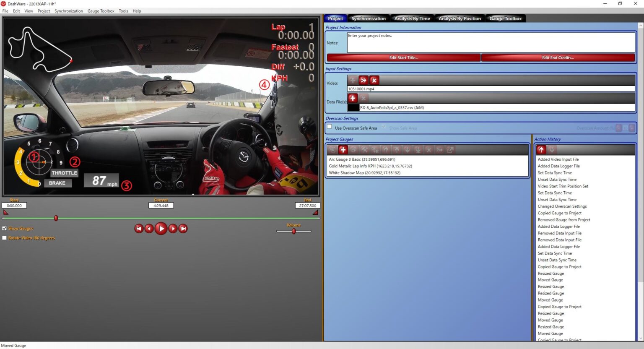Viewport: 644px width, 349px height.
Task: Click the Change Video double-arrow icon
Action: [363, 80]
